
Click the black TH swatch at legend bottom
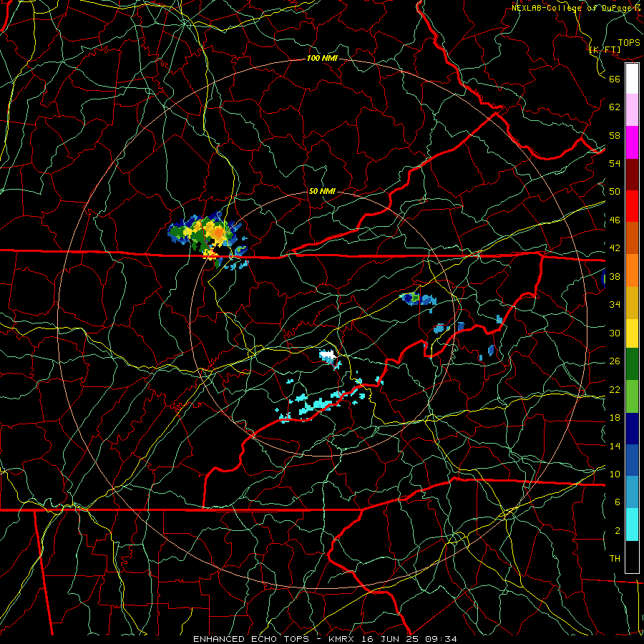click(x=632, y=557)
